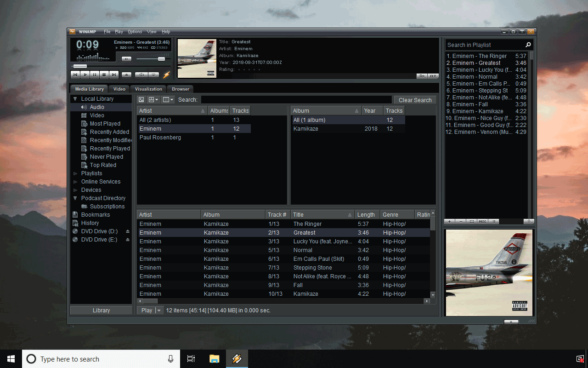Skip to the previous track
Screen dimensions: 588x368
[x=75, y=75]
